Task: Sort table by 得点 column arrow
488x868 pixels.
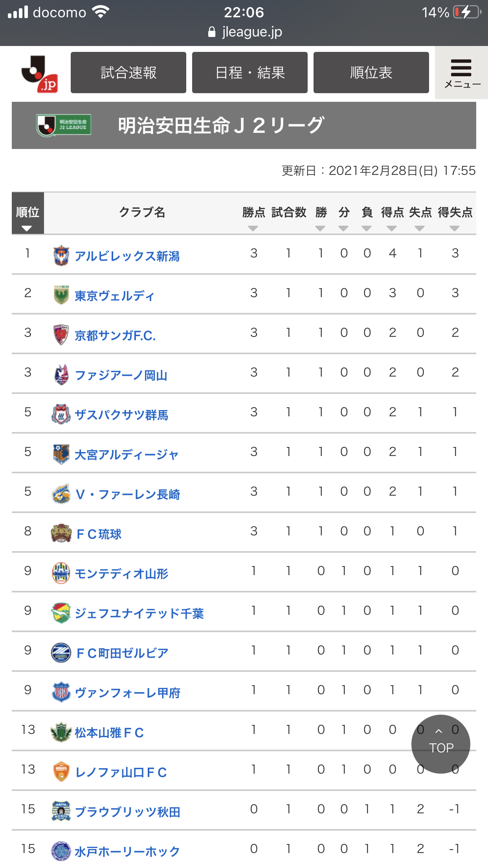Action: pos(392,228)
